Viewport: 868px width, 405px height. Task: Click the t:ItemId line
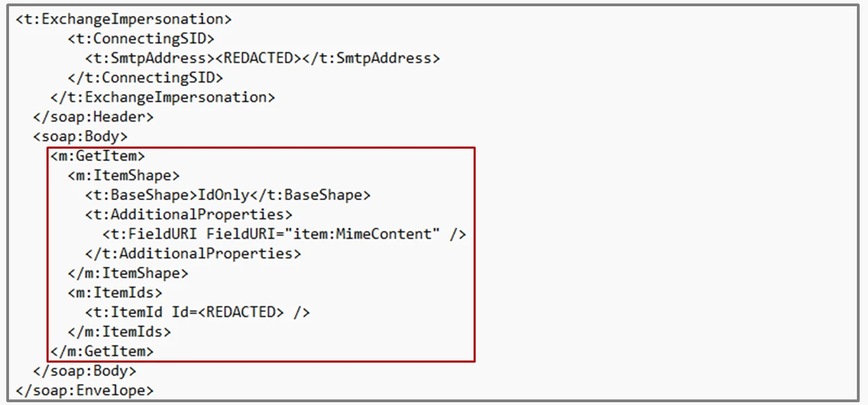(197, 312)
